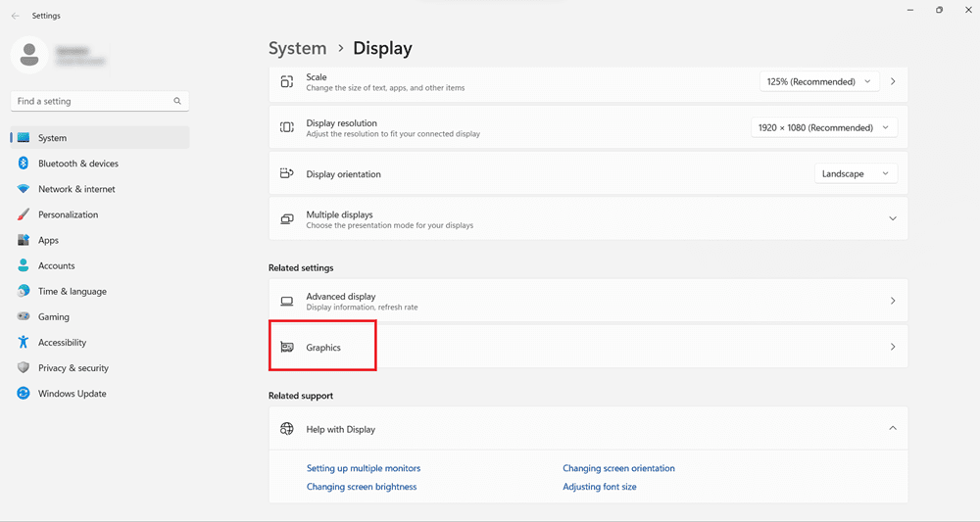The height and width of the screenshot is (522, 980).
Task: Click the Network & internet Wi-Fi icon
Action: (x=24, y=189)
